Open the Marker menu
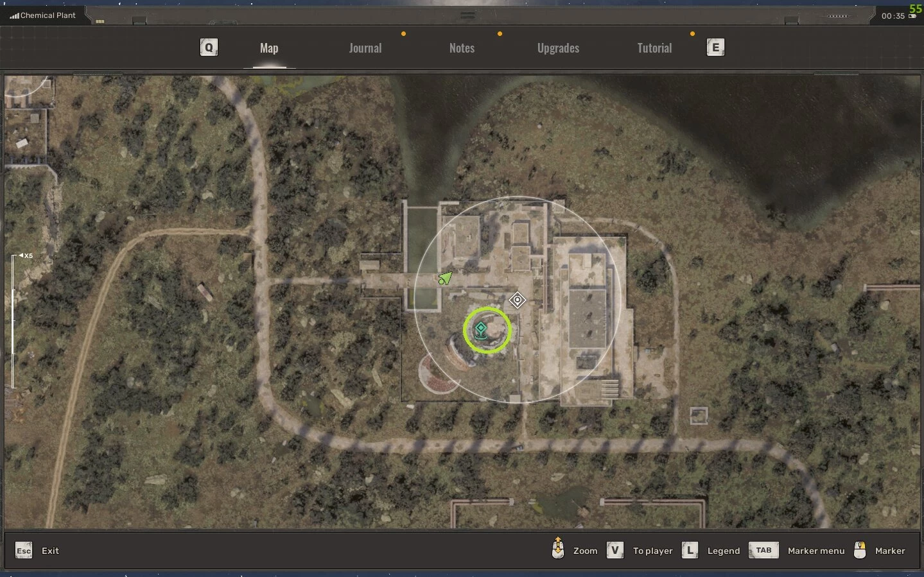This screenshot has height=577, width=924. pos(815,551)
